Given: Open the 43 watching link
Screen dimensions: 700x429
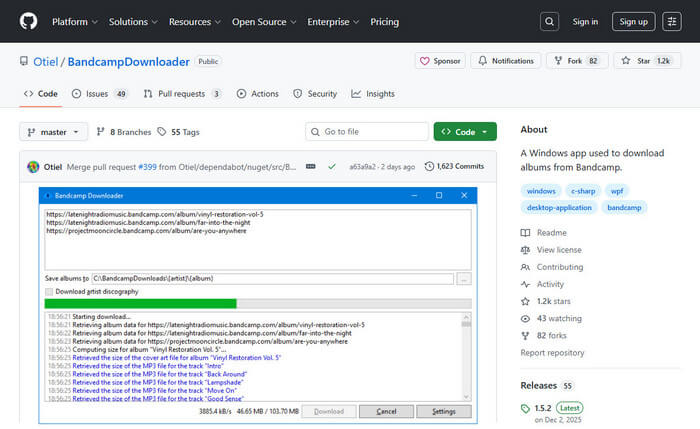Looking at the screenshot, I should click(x=551, y=318).
